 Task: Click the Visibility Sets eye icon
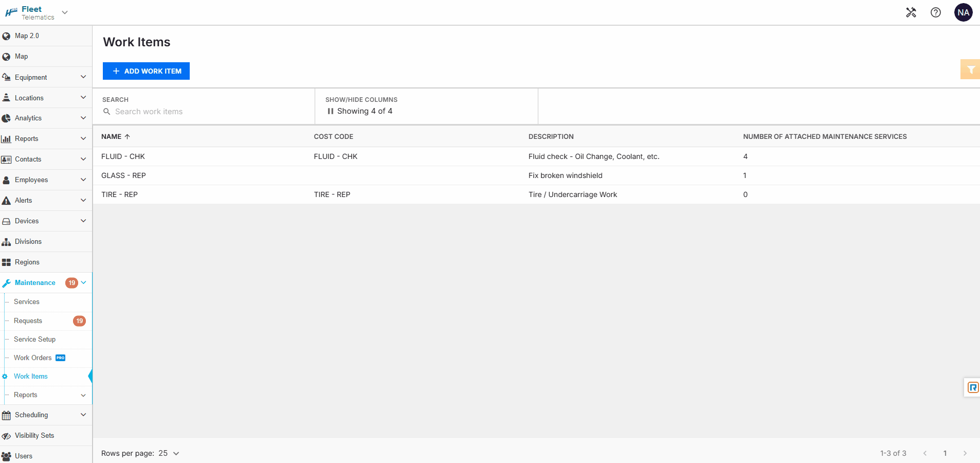[6, 436]
